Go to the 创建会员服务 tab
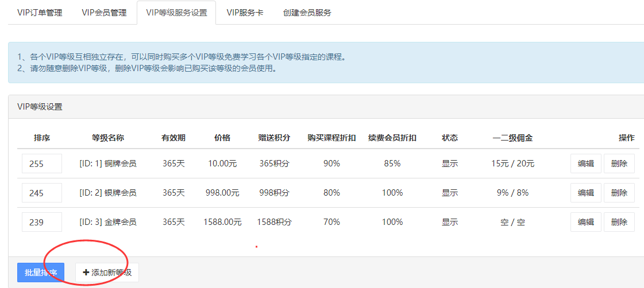Image resolution: width=644 pixels, height=288 pixels. [x=307, y=13]
